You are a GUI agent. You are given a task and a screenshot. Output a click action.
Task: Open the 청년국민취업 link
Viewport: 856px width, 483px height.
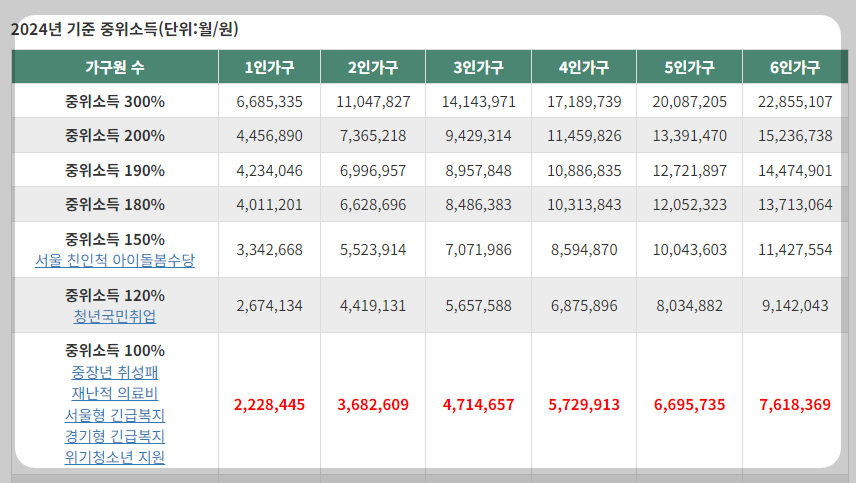click(x=115, y=316)
